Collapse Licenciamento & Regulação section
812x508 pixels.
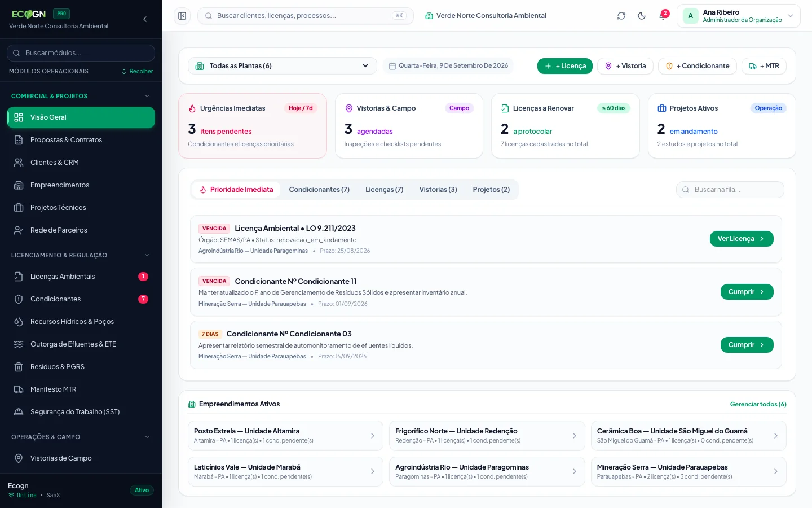tap(81, 255)
